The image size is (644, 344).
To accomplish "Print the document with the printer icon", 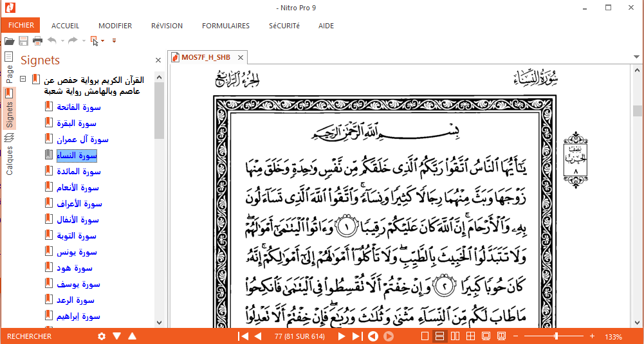I will point(37,41).
